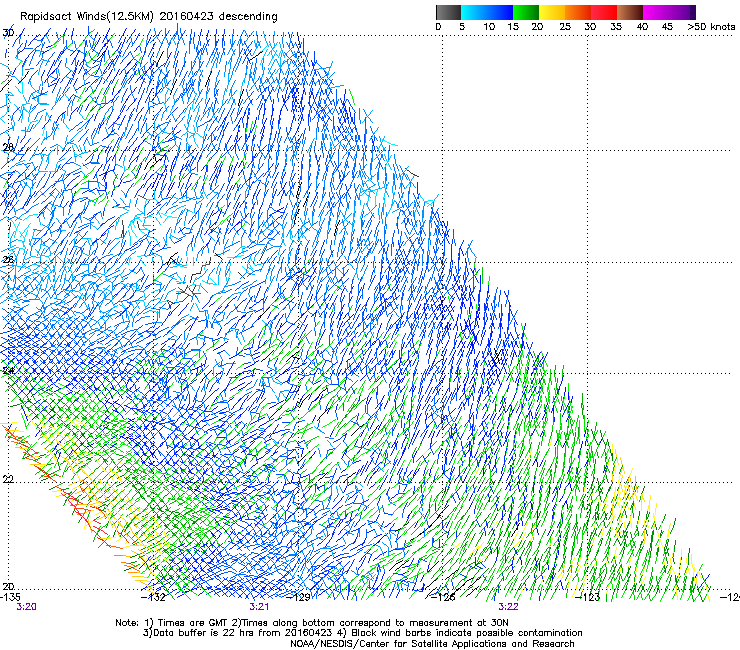Click the note line 'Times are GMT'

191,623
